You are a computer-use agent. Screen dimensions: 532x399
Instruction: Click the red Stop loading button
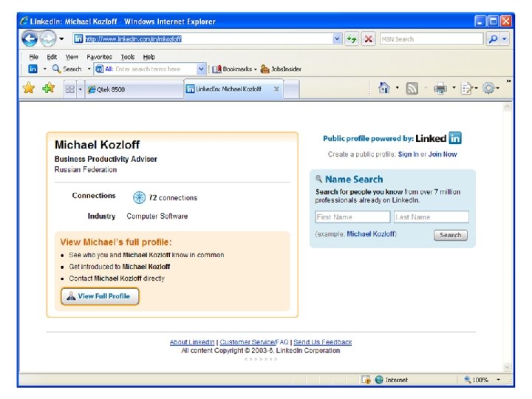click(369, 39)
